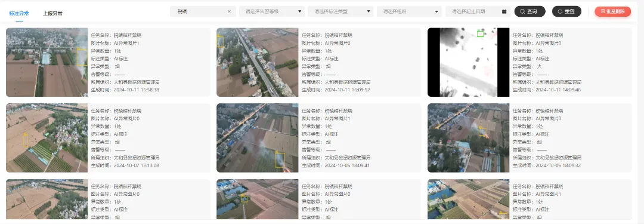Expand the 请选择告警等级 alarm level dropdown
Screen dimensions: 644x224
(272, 11)
